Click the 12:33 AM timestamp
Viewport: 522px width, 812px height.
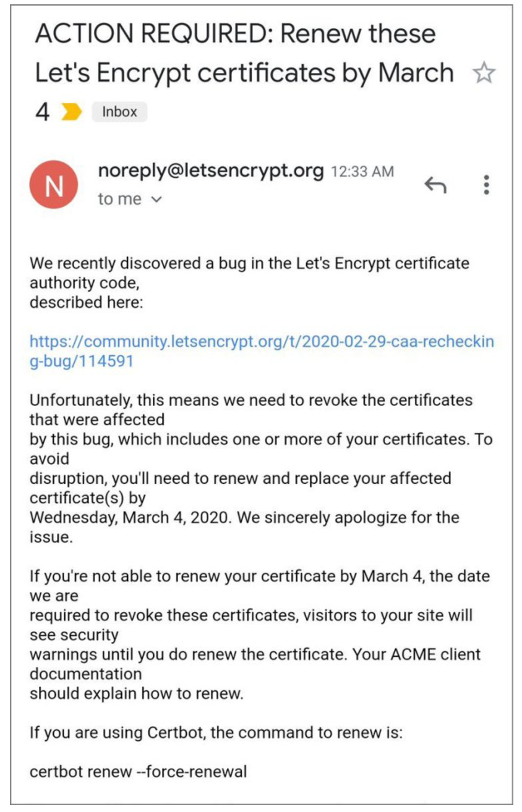(362, 172)
